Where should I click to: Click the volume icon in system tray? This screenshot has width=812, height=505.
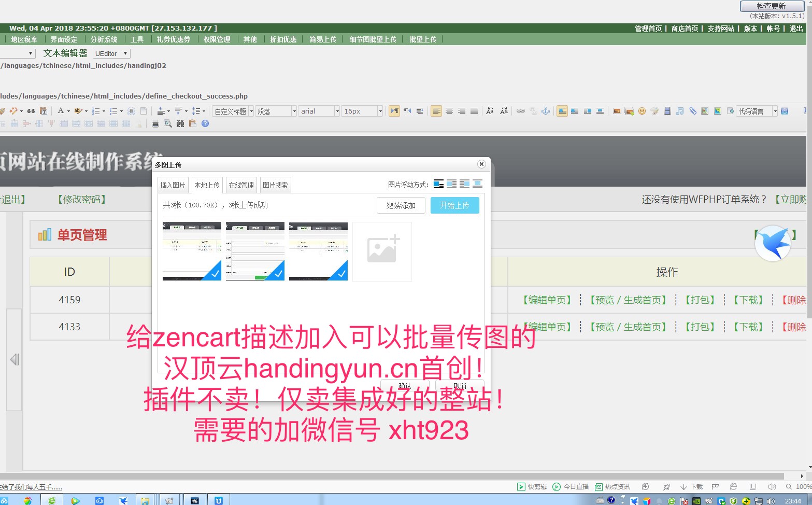(x=771, y=501)
